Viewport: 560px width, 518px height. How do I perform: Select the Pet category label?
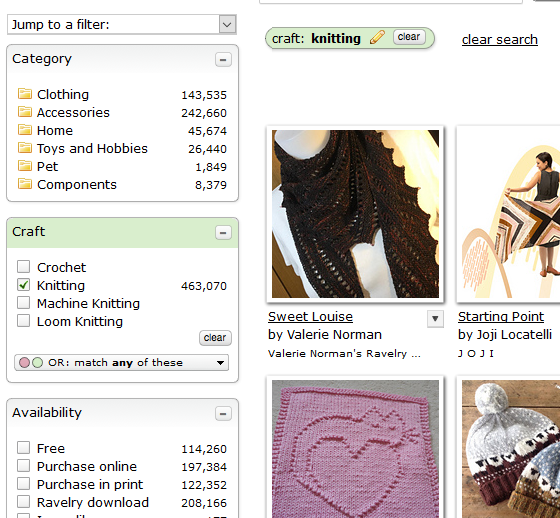point(47,166)
